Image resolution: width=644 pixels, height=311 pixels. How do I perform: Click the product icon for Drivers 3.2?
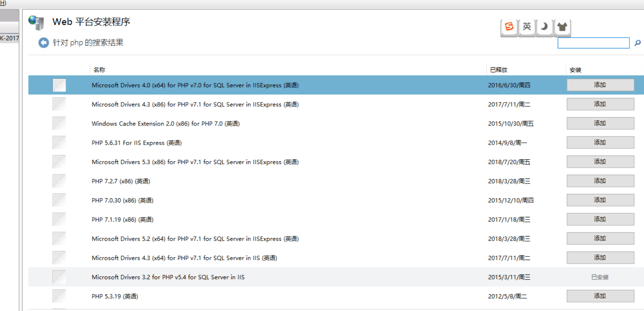coord(59,277)
